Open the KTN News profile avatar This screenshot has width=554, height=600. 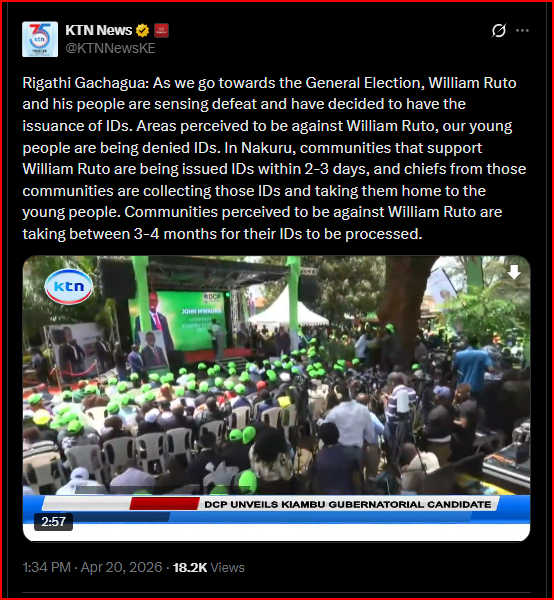tap(40, 39)
